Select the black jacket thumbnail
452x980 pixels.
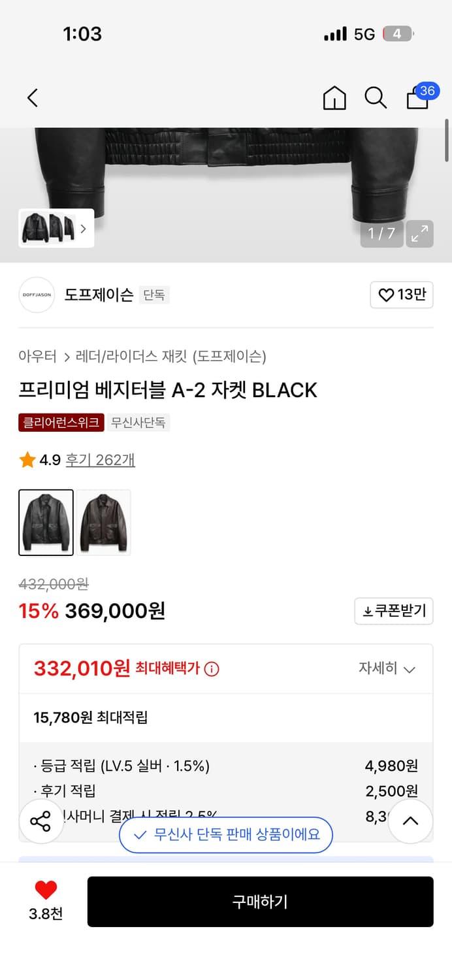[x=46, y=523]
